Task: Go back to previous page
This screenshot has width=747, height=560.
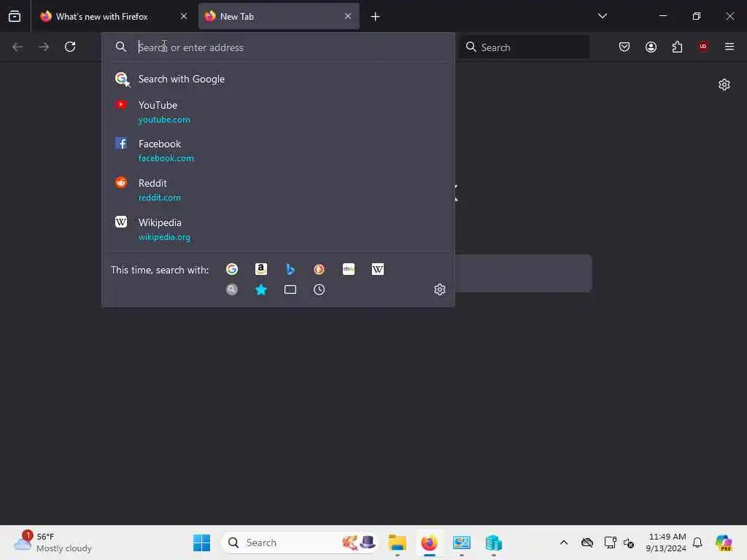Action: point(18,47)
